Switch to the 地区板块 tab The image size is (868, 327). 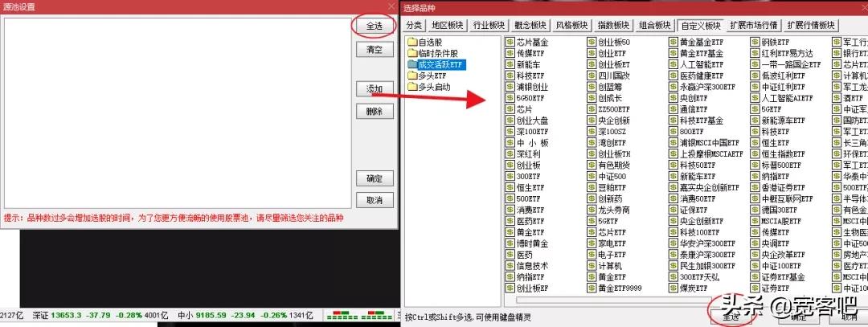tap(448, 26)
